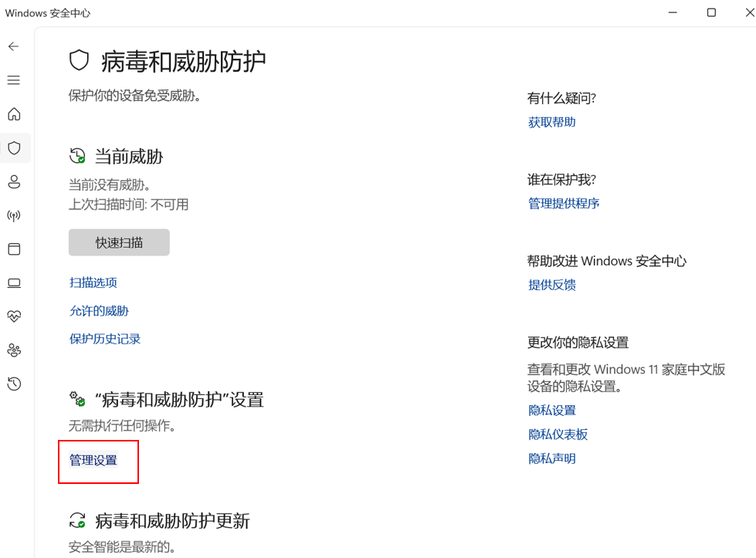
Task: Click 管理提供程序 link
Action: pyautogui.click(x=564, y=203)
